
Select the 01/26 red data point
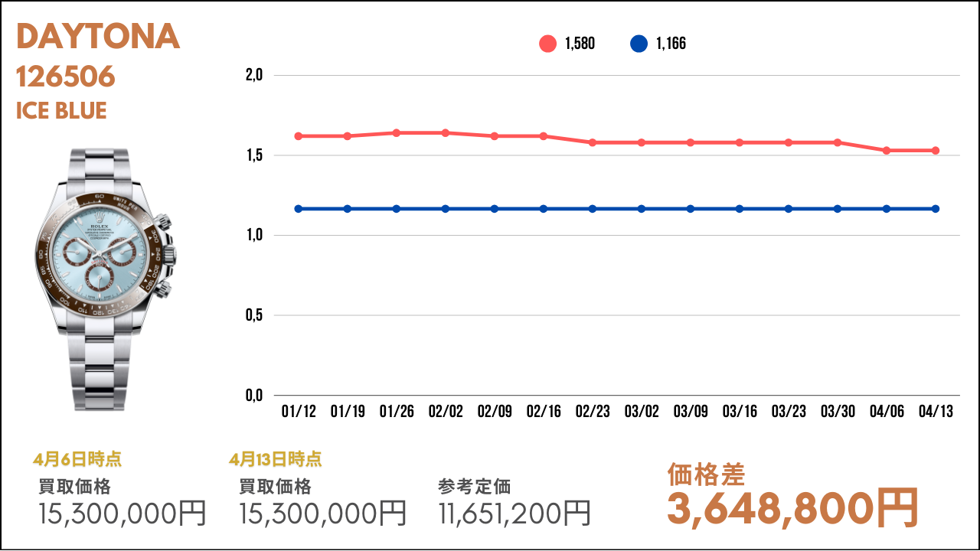(397, 133)
